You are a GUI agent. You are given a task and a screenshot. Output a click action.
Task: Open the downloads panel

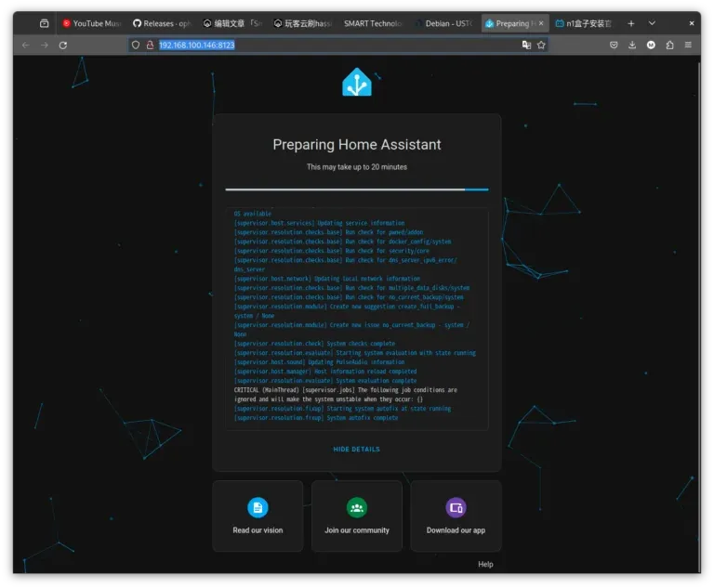pos(632,45)
